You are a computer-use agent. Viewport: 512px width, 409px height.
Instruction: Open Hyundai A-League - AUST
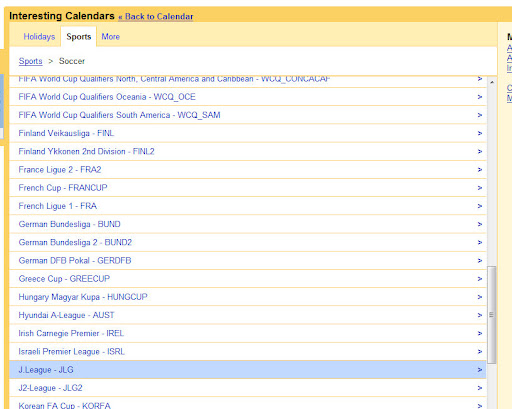[248, 315]
